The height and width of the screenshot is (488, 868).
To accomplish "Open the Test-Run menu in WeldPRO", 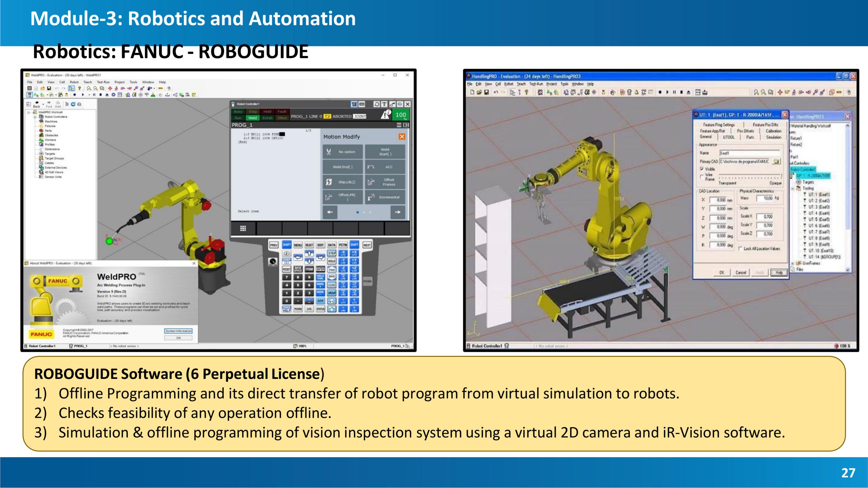I will point(103,82).
